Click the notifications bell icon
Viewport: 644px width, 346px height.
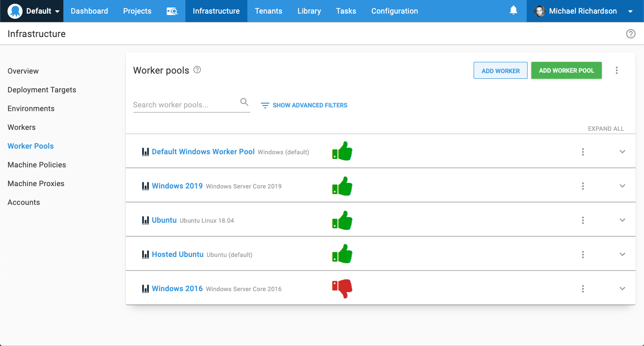point(514,11)
